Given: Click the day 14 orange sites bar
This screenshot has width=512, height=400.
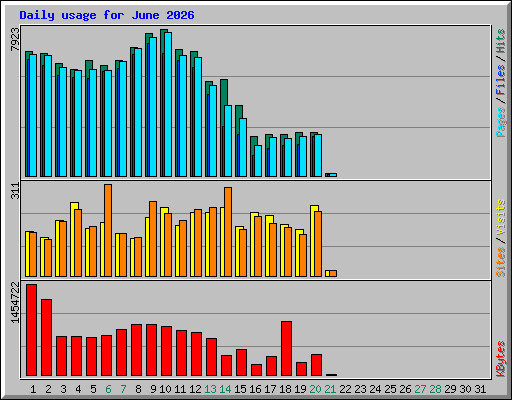Looking at the screenshot, I should coord(228,232).
